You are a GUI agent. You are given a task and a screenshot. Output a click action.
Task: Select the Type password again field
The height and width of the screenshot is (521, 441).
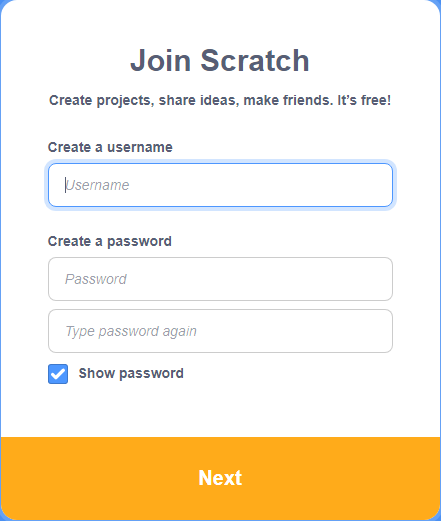[220, 331]
